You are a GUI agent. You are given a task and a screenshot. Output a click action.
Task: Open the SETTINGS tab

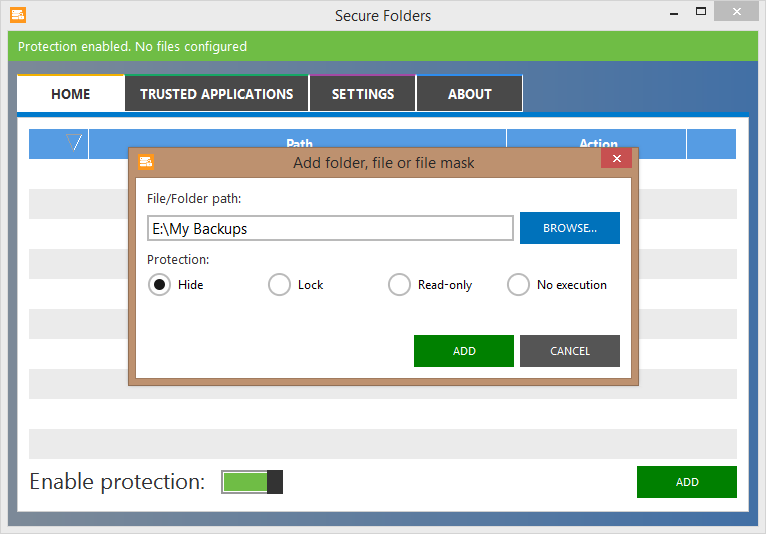coord(363,94)
